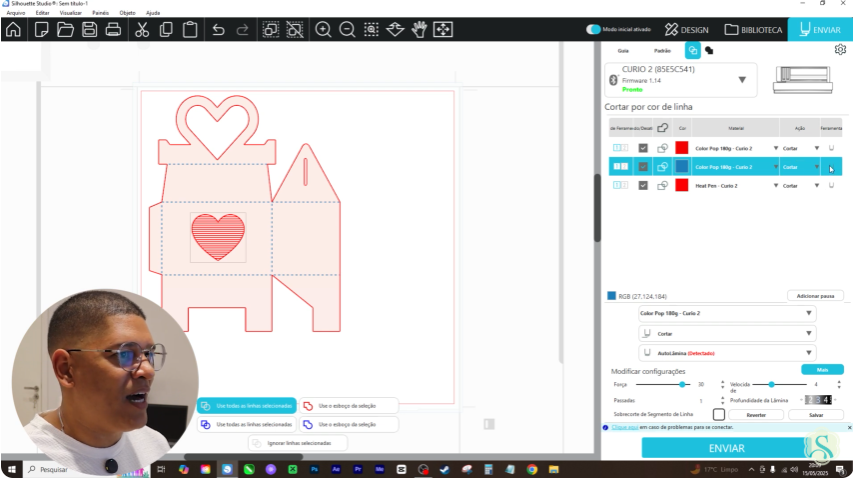Image resolution: width=853 pixels, height=478 pixels.
Task: Adjust the Força slider handle
Action: [x=682, y=384]
